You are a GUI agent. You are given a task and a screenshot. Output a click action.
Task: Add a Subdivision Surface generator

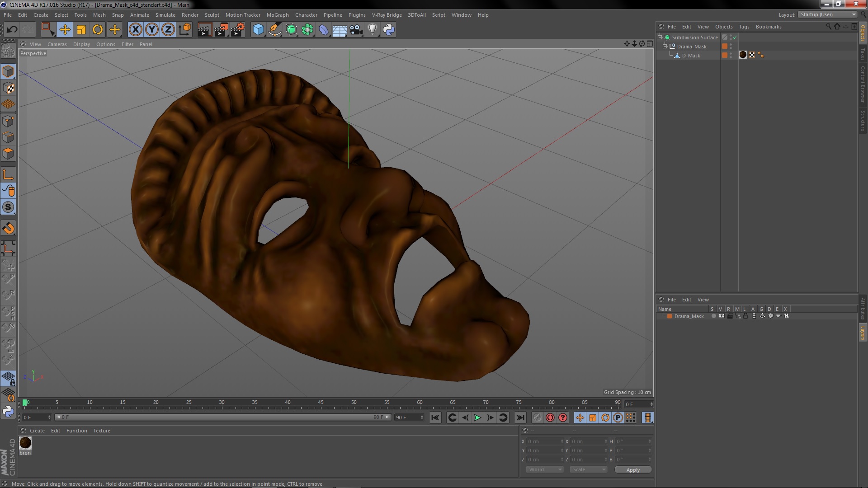291,30
